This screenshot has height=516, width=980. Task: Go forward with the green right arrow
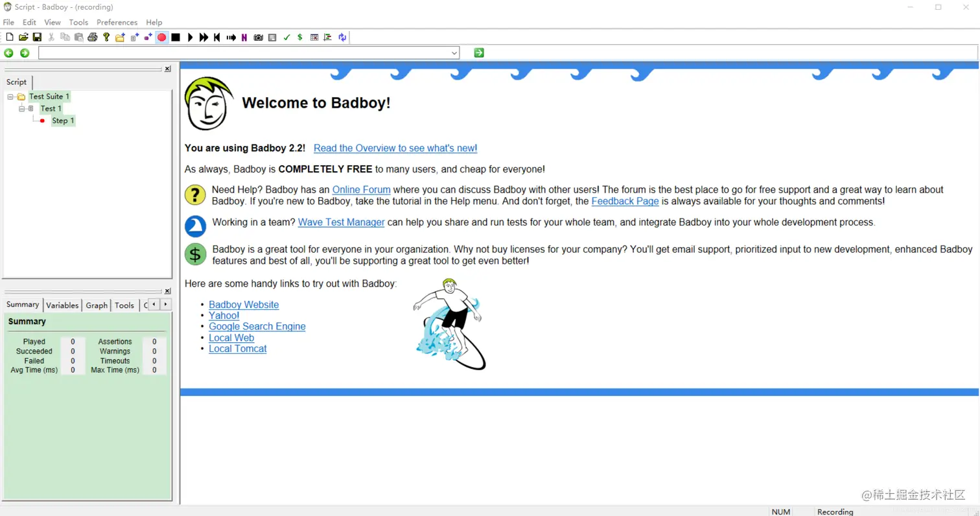coord(25,53)
